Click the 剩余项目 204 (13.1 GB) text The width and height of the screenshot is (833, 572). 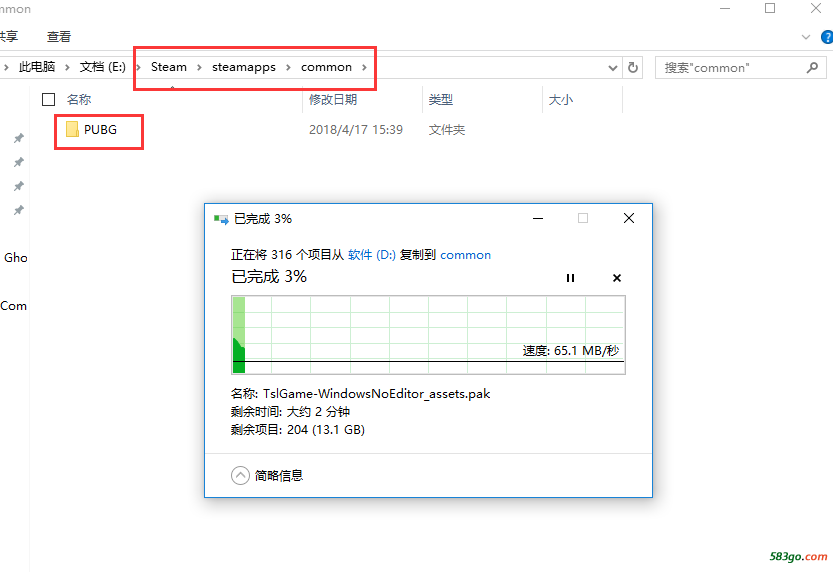298,430
